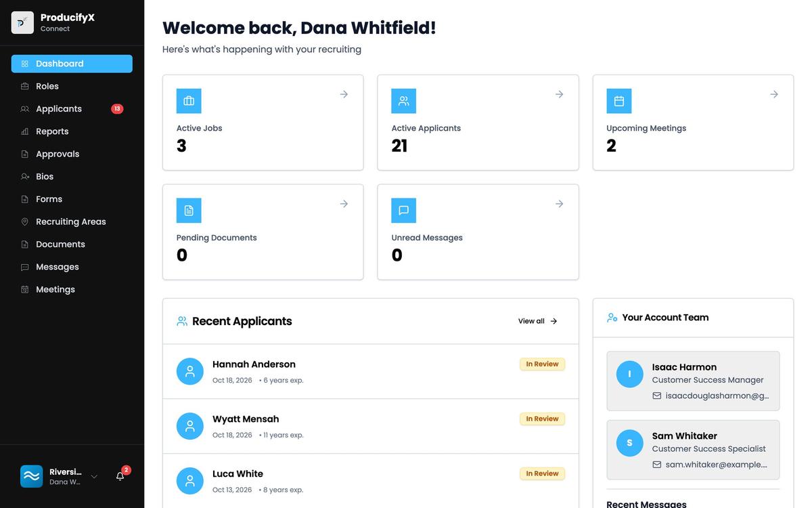
Task: Open Luca White's applicant entry
Action: coord(371,481)
